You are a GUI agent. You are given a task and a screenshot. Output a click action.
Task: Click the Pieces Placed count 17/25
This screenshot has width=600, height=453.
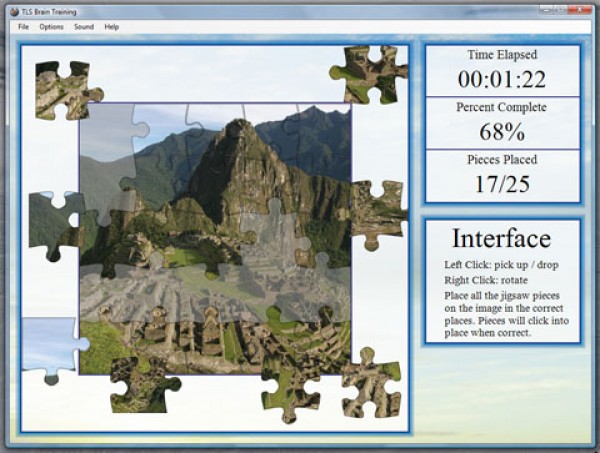click(502, 184)
